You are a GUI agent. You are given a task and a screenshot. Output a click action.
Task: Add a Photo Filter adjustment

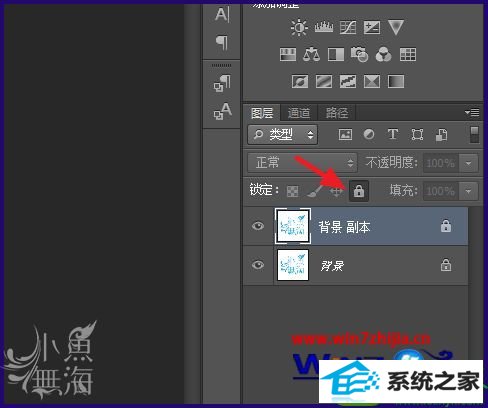coord(359,54)
